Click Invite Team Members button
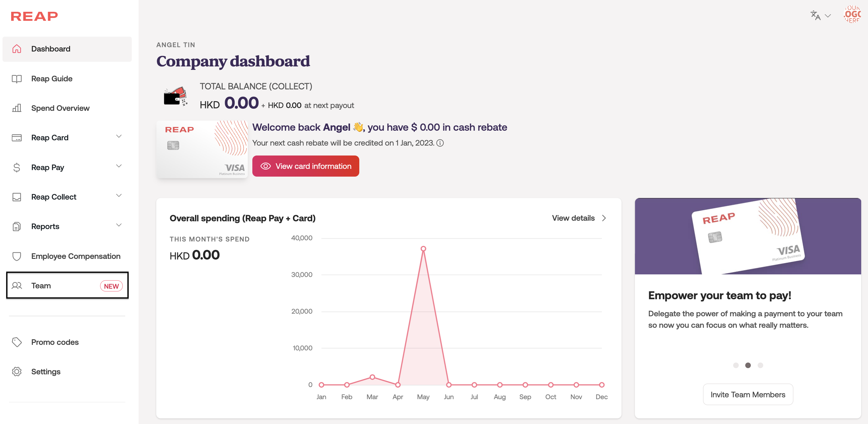 point(747,394)
